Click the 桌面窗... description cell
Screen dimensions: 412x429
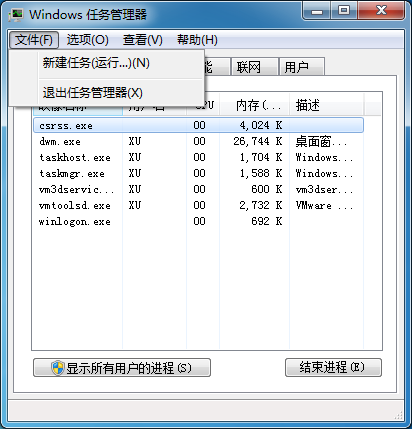321,142
